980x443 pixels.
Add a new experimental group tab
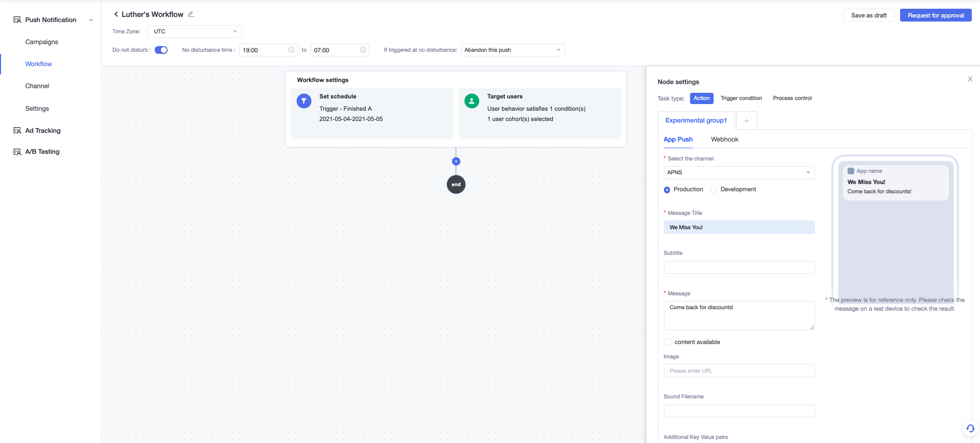[x=746, y=120]
